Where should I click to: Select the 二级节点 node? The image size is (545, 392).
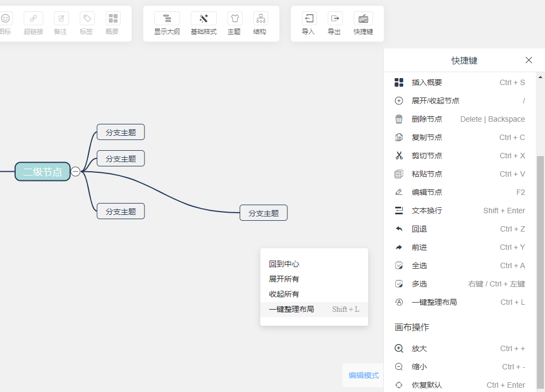pos(43,172)
